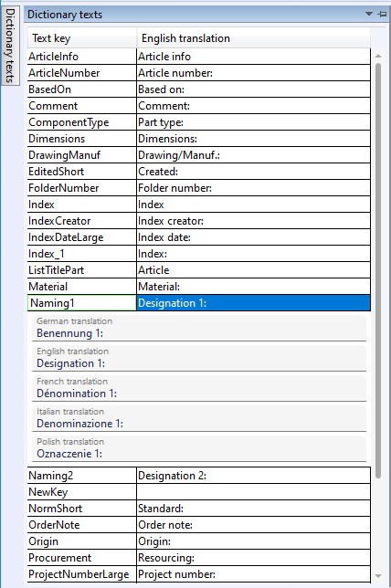Select the ComponentType key cell
The image size is (391, 588).
pos(82,122)
